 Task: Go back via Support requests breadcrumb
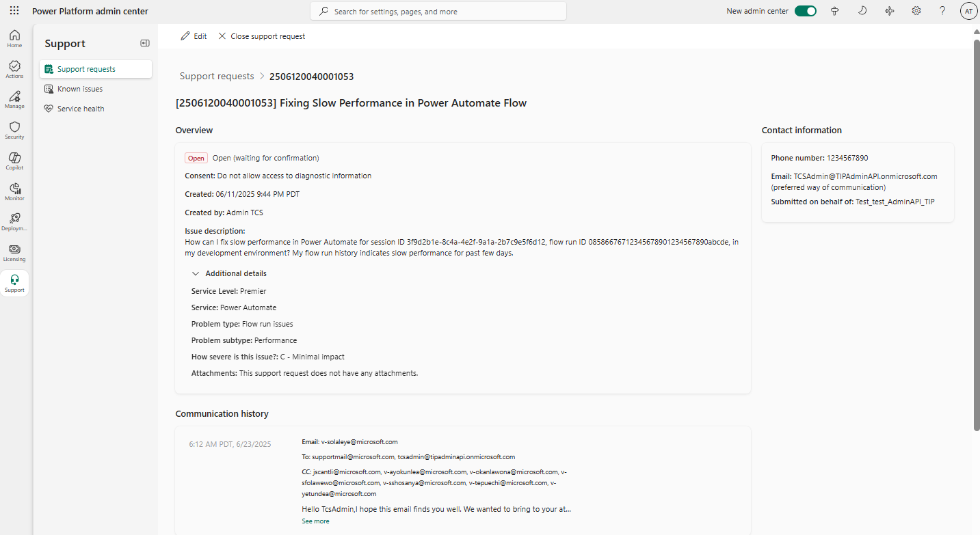pos(217,77)
